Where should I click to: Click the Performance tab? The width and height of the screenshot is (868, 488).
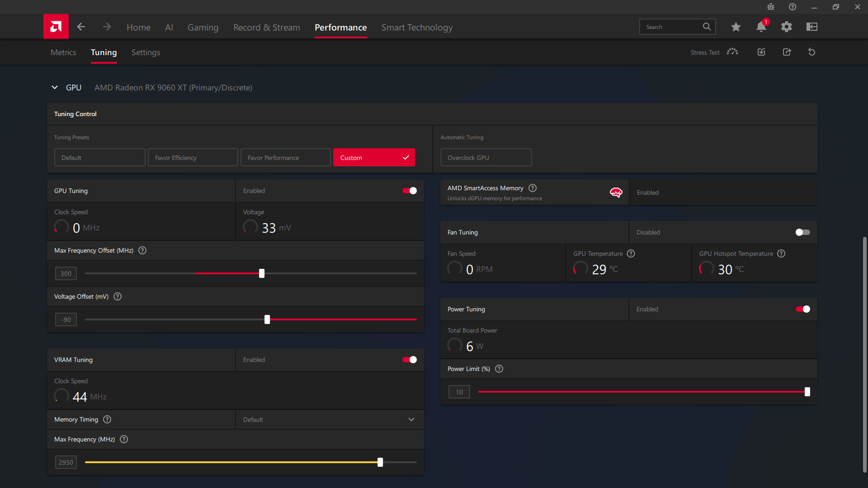point(341,28)
